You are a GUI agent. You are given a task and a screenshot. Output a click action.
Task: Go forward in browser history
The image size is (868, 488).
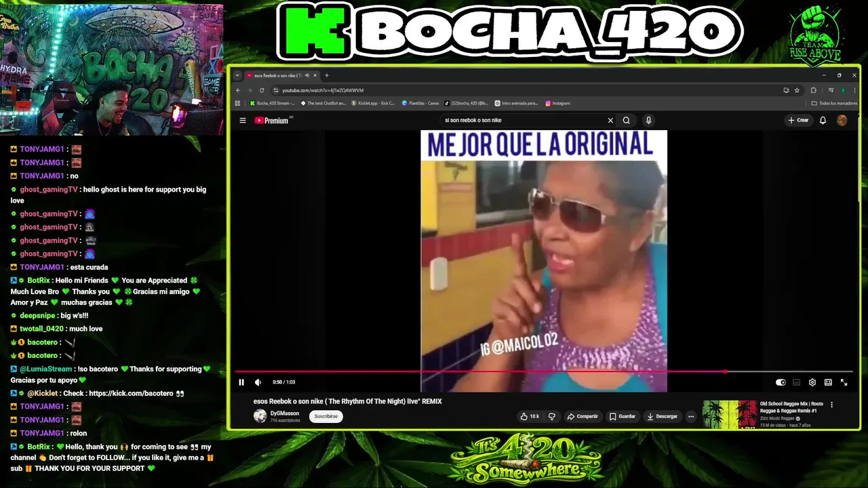[x=250, y=90]
